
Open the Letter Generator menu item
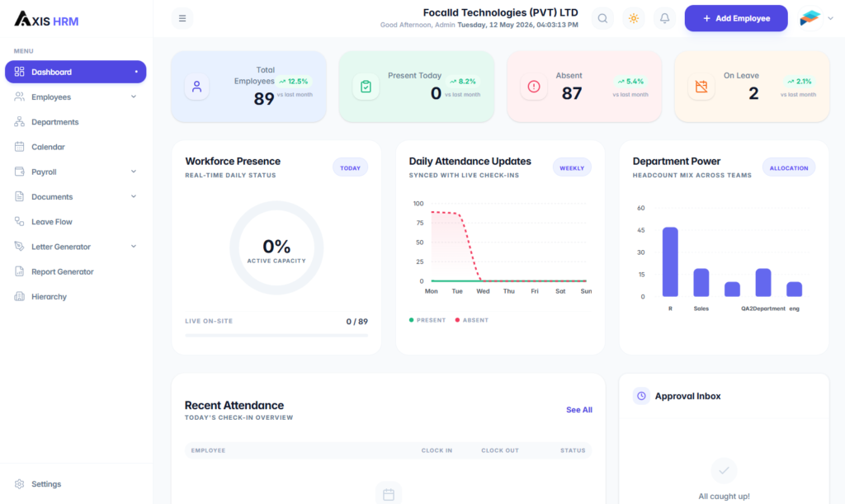tap(75, 247)
